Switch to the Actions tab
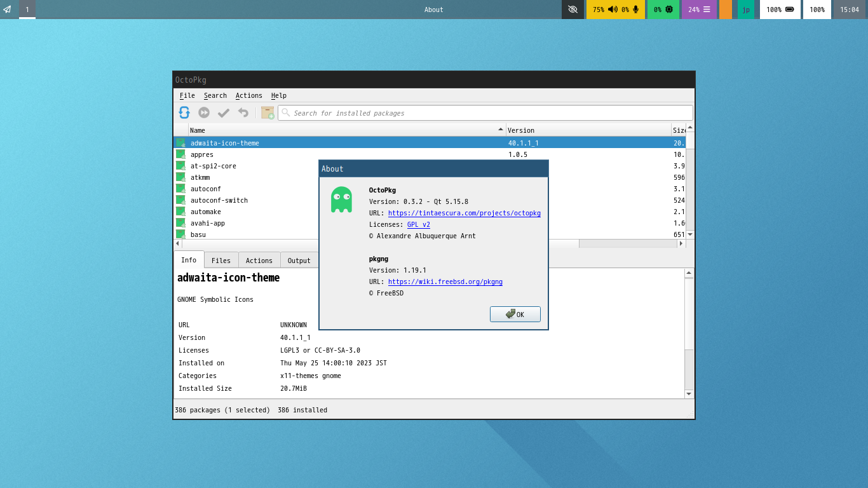The image size is (868, 488). click(259, 261)
